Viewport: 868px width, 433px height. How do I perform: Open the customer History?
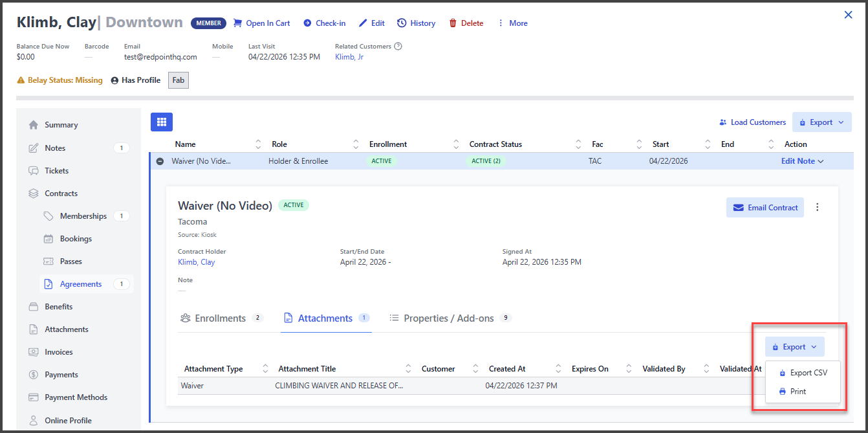(416, 23)
